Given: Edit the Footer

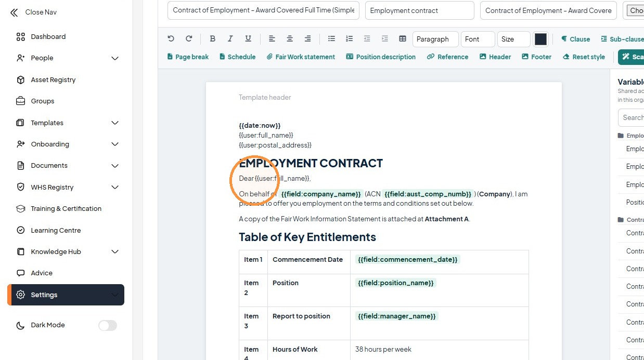Looking at the screenshot, I should (x=536, y=57).
